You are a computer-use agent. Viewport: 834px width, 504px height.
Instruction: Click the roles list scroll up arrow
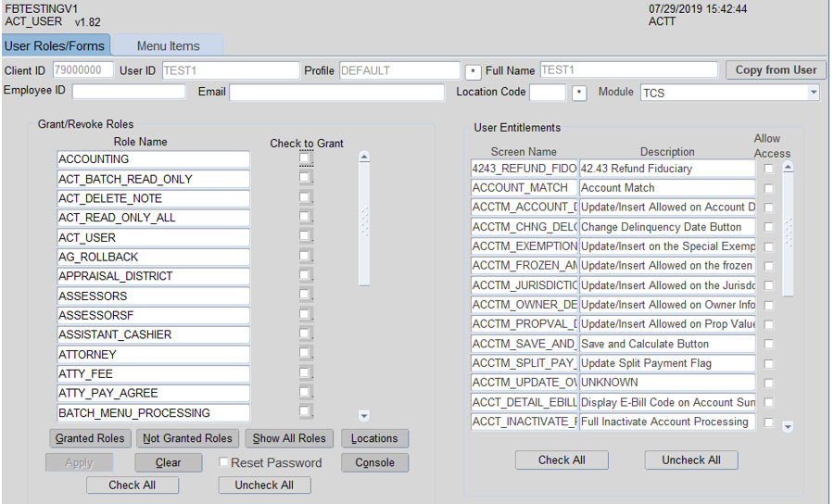[363, 157]
